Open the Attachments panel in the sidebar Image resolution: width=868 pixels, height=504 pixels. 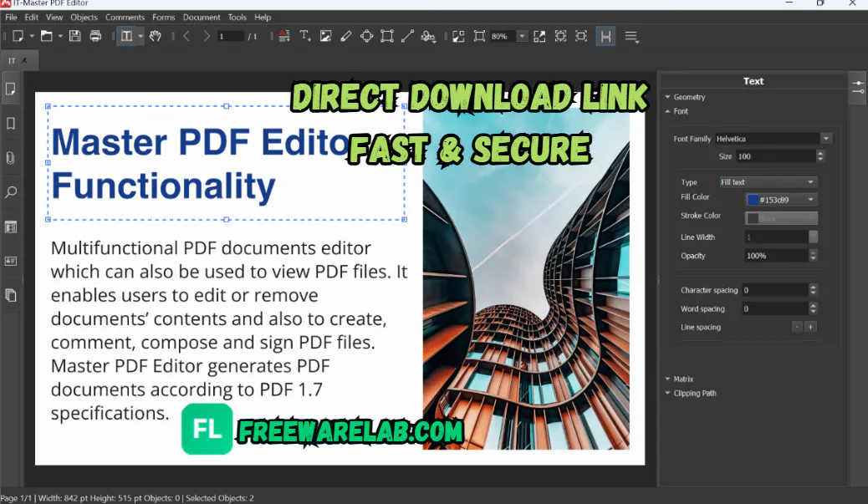(10, 158)
